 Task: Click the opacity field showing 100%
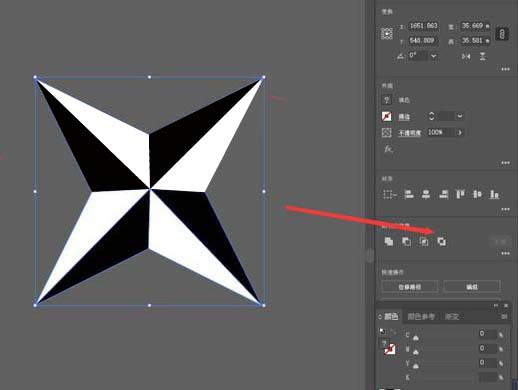[440, 132]
